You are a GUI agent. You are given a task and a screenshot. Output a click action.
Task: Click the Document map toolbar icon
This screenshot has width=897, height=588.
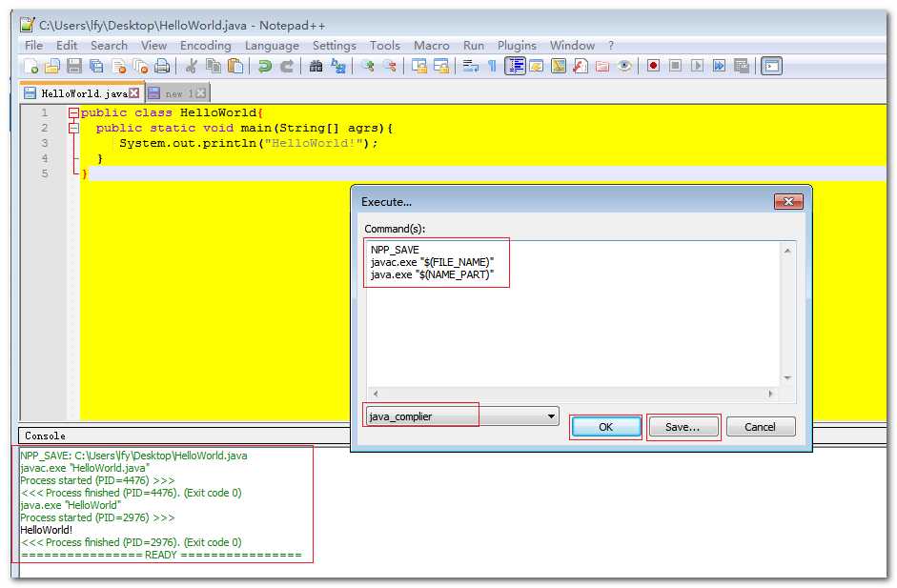(x=559, y=67)
